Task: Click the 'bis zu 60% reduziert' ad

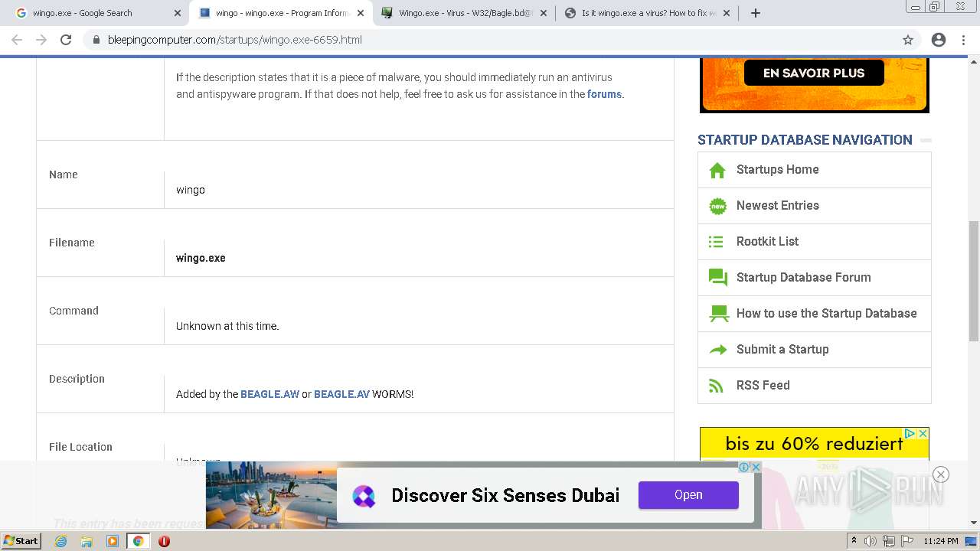Action: click(814, 445)
